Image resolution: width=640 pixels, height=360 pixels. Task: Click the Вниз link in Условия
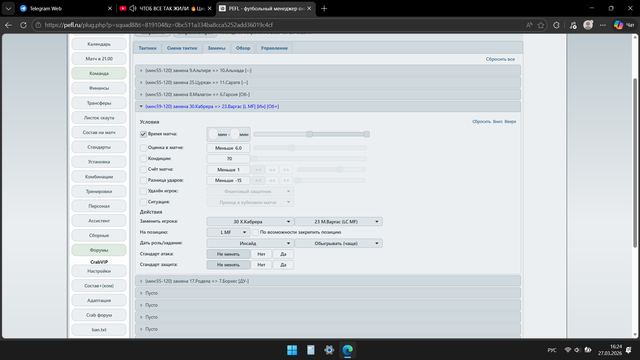point(498,122)
